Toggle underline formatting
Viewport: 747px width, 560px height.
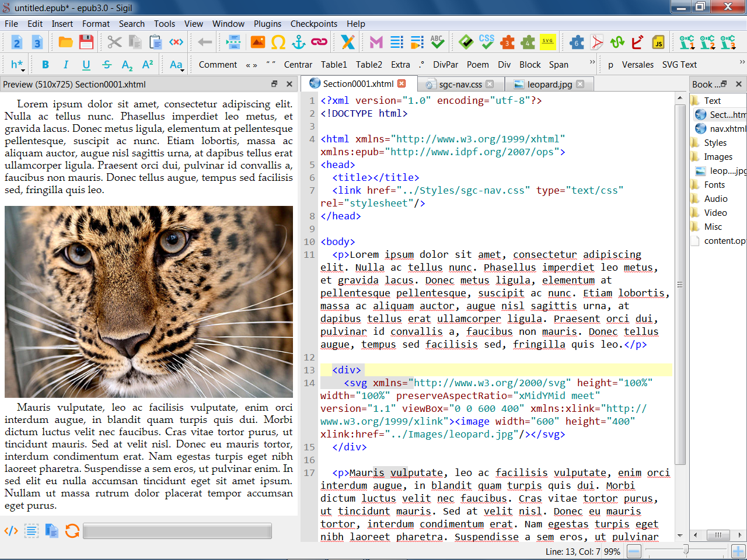pos(86,65)
